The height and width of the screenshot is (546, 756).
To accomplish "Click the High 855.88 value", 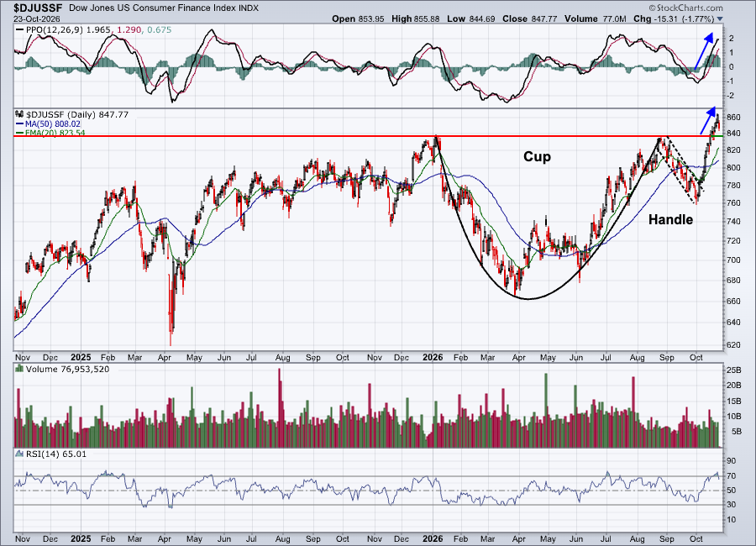I will 416,18.
